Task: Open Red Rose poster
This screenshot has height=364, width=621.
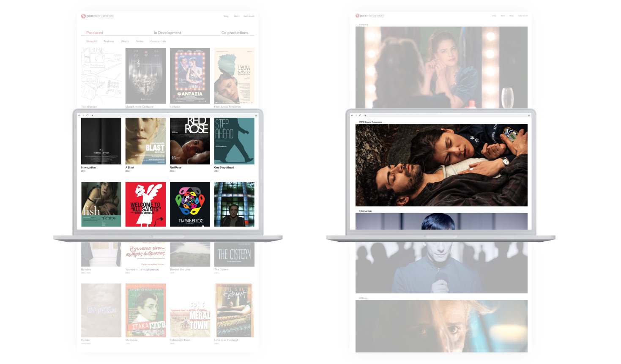Action: coord(190,141)
